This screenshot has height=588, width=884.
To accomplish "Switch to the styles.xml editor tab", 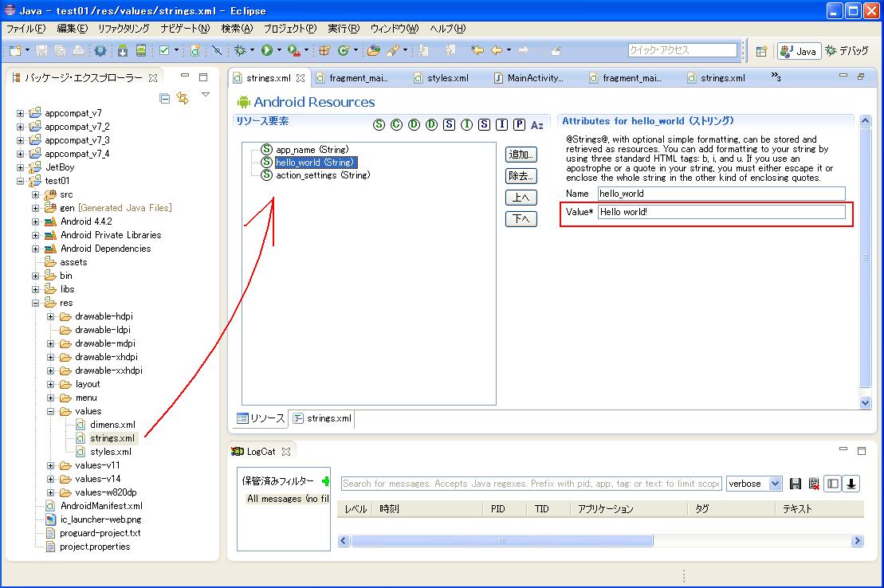I will [x=442, y=78].
